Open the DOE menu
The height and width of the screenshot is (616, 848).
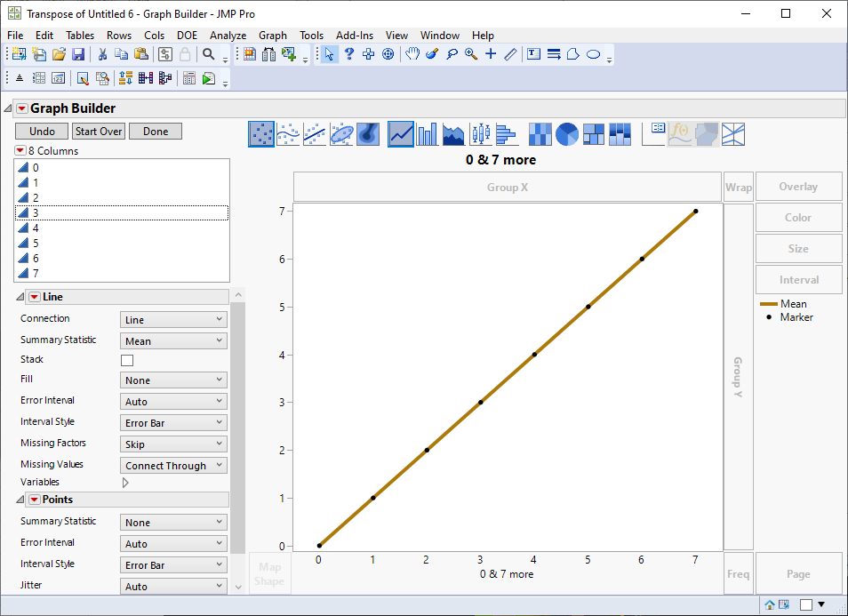coord(187,35)
